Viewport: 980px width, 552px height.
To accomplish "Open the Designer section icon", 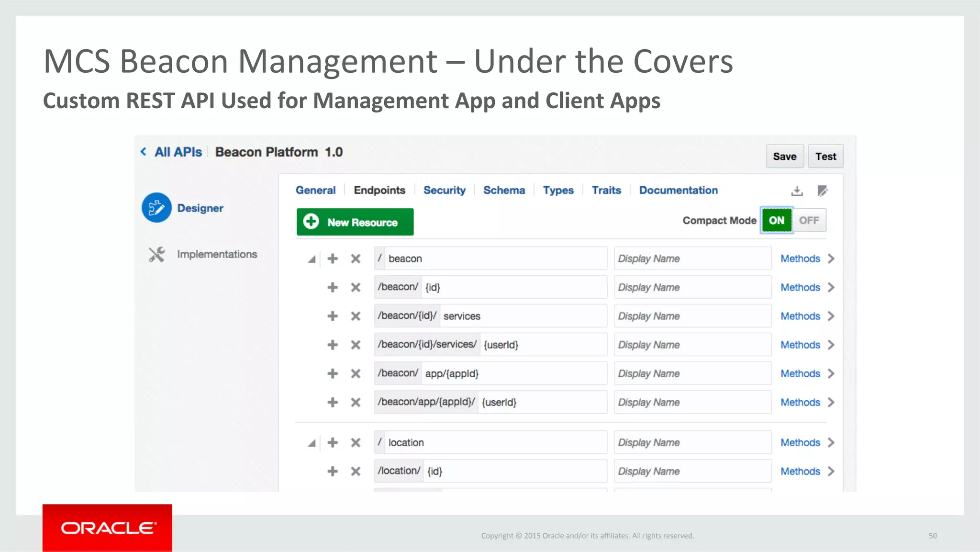I will [x=156, y=208].
